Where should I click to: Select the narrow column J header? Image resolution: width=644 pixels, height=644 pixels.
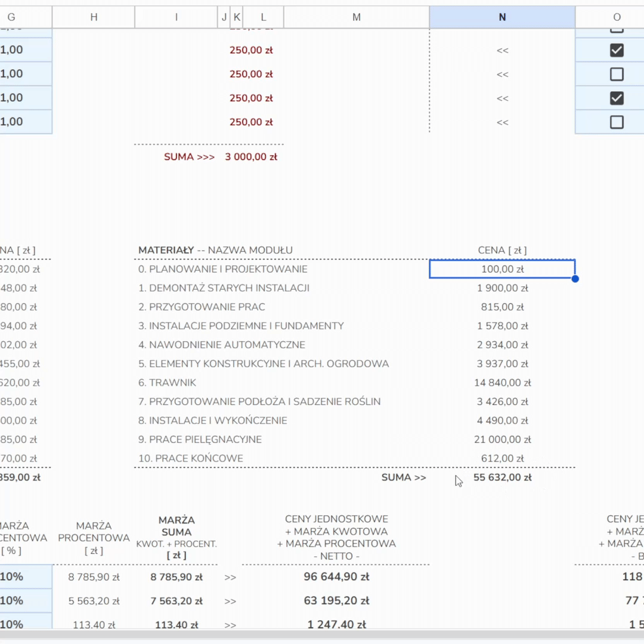click(224, 17)
